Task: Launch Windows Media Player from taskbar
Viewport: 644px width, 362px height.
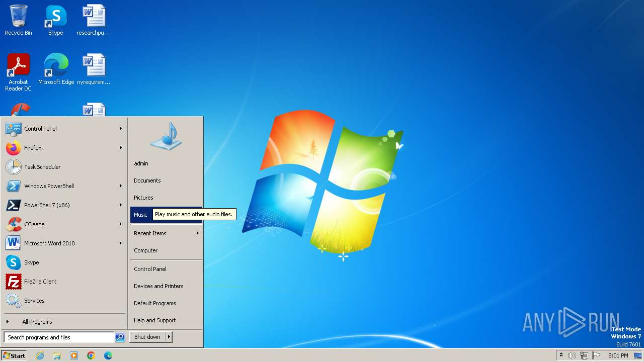Action: (74, 355)
